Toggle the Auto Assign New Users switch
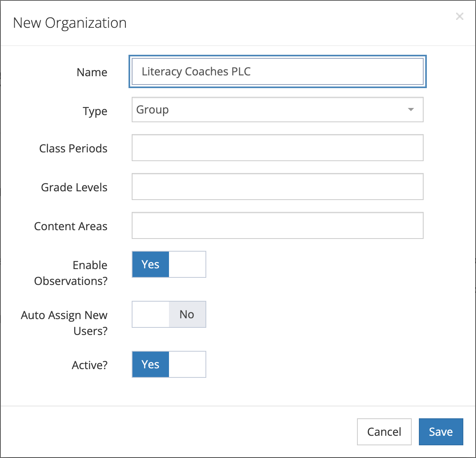The width and height of the screenshot is (476, 458). tap(169, 314)
